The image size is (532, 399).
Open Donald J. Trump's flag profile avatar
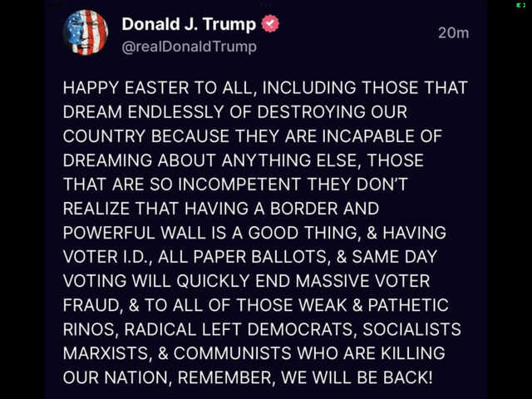pyautogui.click(x=86, y=32)
